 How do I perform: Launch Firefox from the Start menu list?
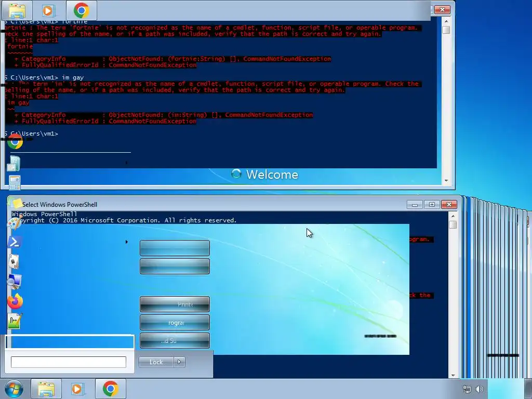click(15, 301)
